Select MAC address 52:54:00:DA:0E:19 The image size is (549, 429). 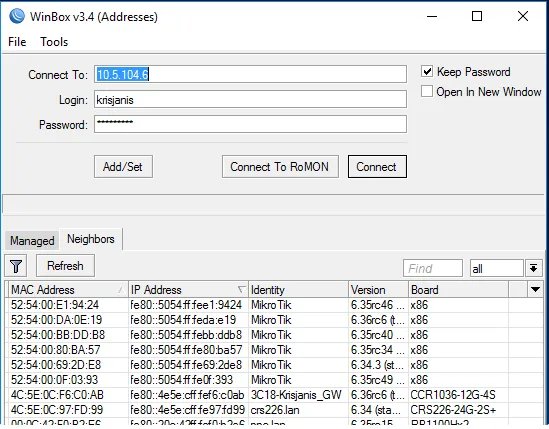pyautogui.click(x=56, y=320)
